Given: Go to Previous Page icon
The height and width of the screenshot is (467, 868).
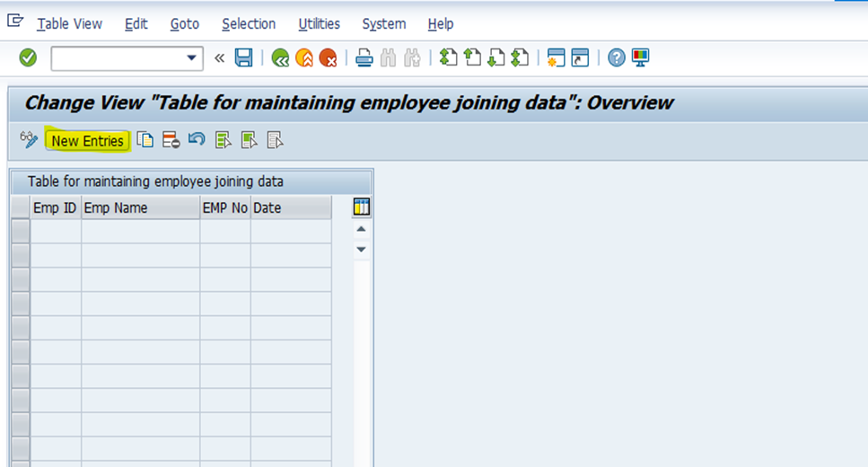Looking at the screenshot, I should point(471,57).
